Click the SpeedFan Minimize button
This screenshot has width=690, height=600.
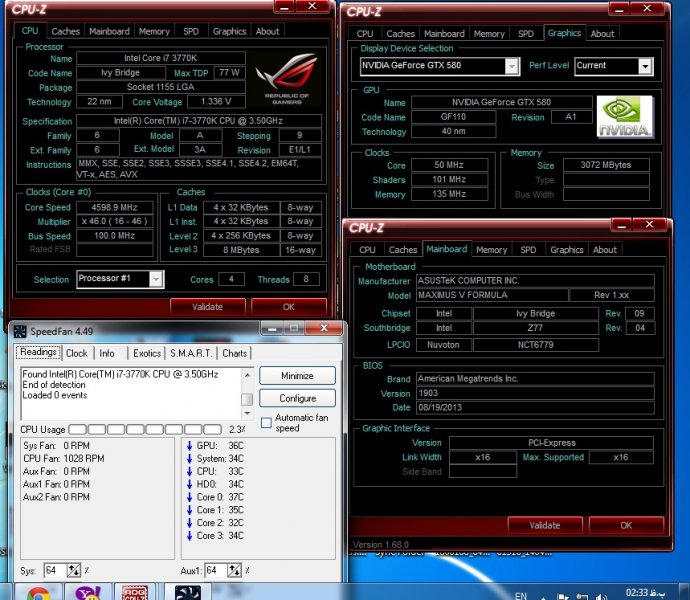(297, 375)
